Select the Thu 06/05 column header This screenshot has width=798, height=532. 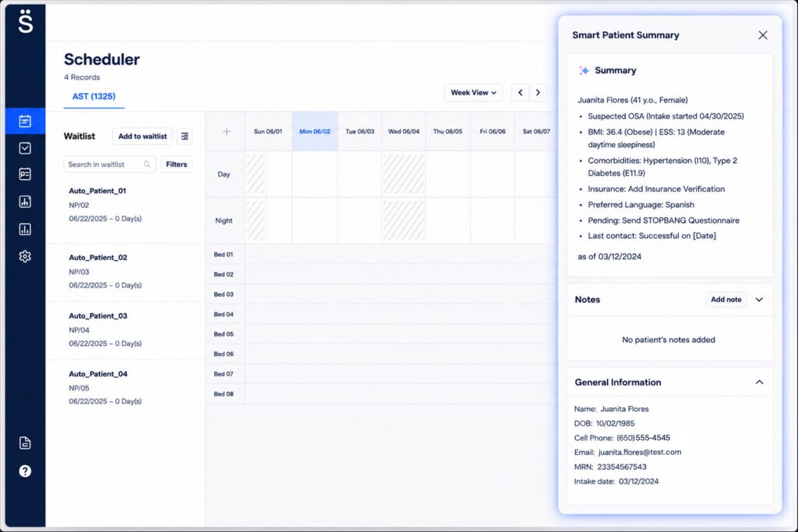pyautogui.click(x=448, y=131)
